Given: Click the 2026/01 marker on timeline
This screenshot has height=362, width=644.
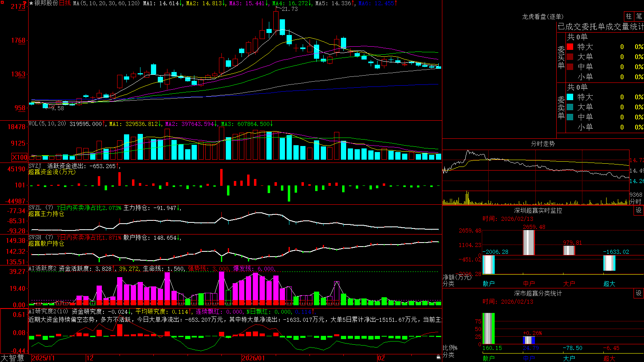Looking at the screenshot, I should (x=253, y=358).
